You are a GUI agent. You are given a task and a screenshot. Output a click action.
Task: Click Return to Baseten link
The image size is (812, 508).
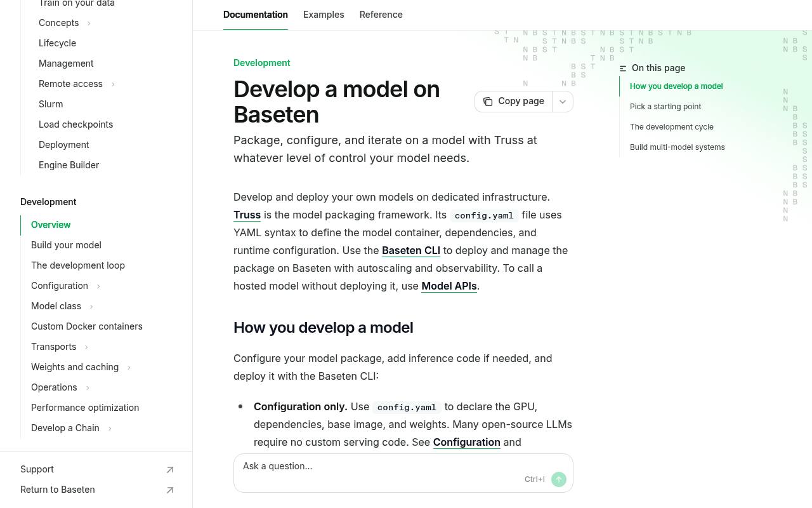57,490
